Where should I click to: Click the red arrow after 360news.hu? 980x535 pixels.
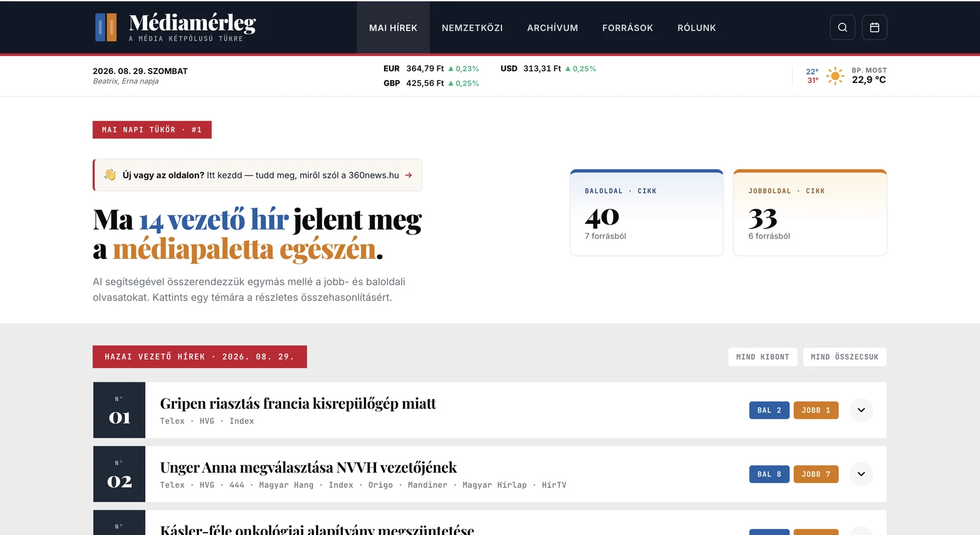click(x=409, y=175)
